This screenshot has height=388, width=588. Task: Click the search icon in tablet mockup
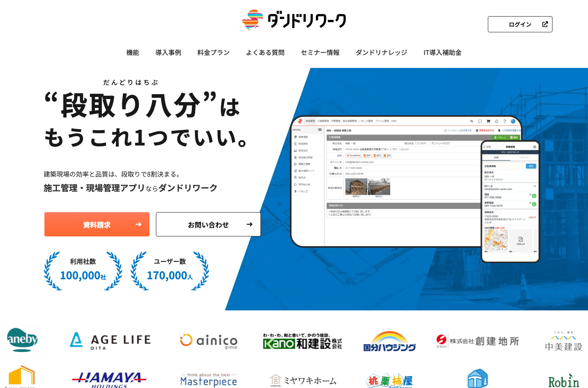click(471, 121)
